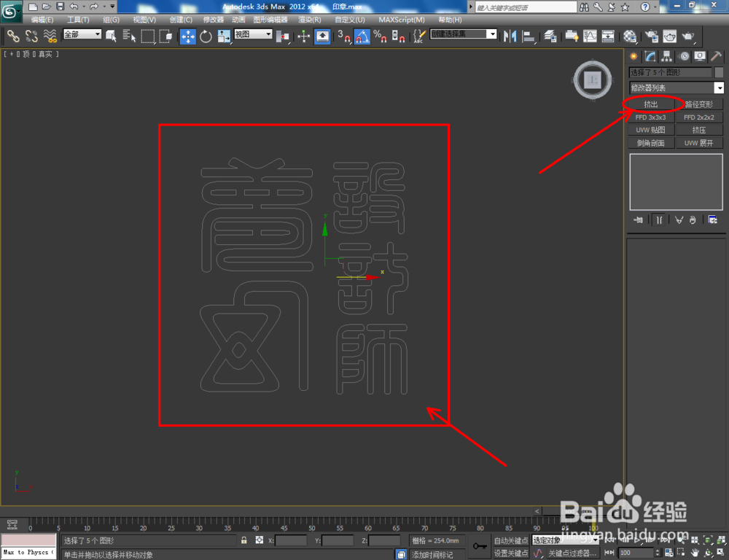Click the Render Production teapot icon
This screenshot has height=560, width=729.
[x=688, y=36]
